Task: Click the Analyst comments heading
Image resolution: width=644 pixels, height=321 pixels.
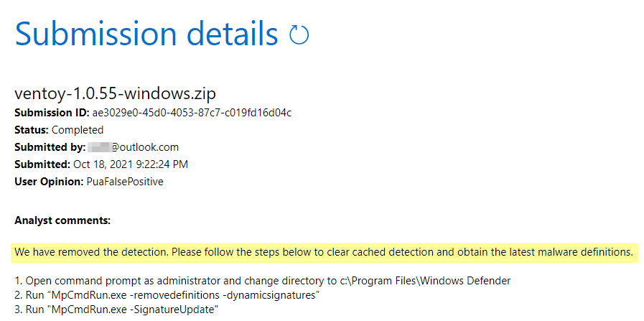Action: click(62, 220)
